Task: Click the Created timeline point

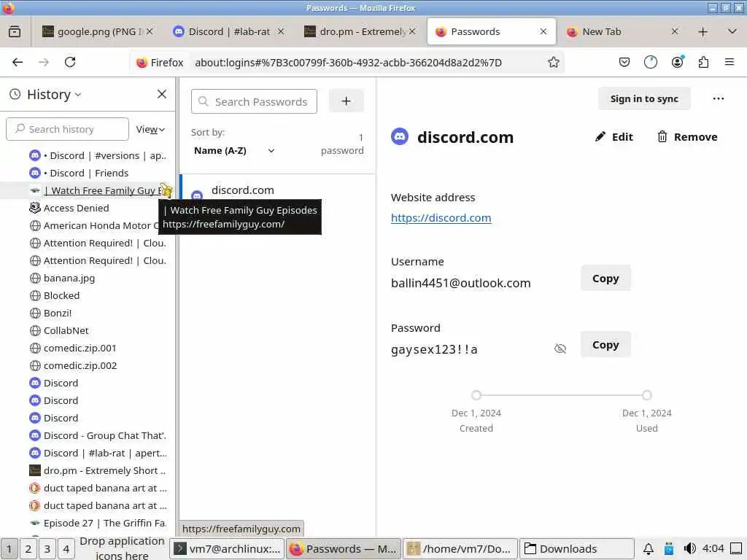Action: click(476, 395)
